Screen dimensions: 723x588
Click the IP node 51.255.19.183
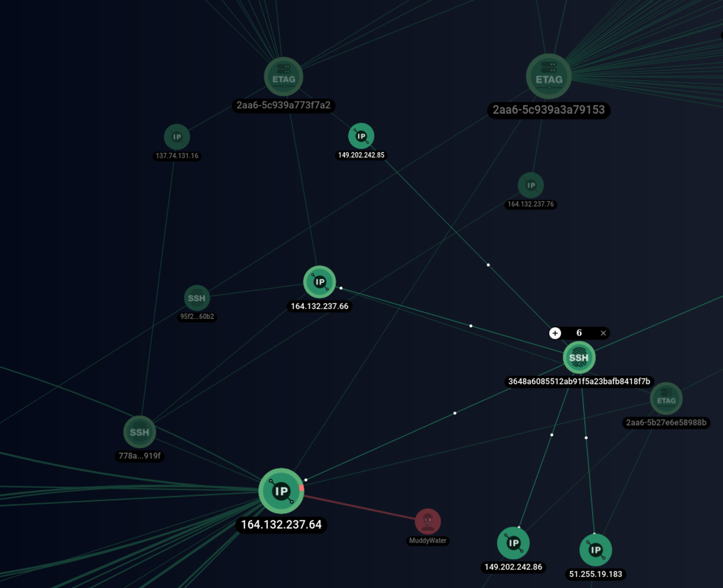(x=596, y=550)
